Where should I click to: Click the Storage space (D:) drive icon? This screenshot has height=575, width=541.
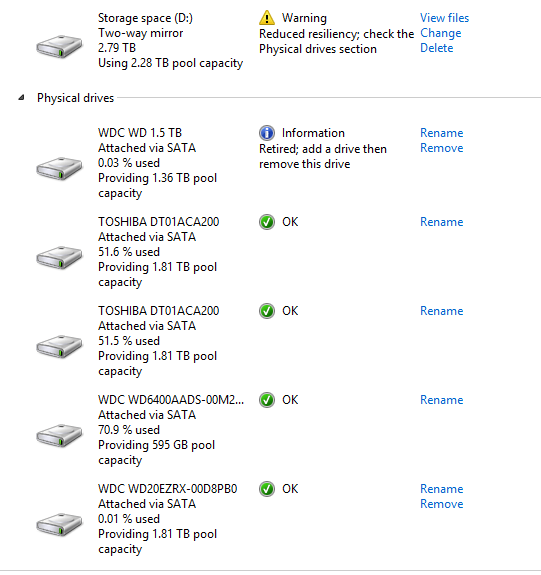point(59,46)
